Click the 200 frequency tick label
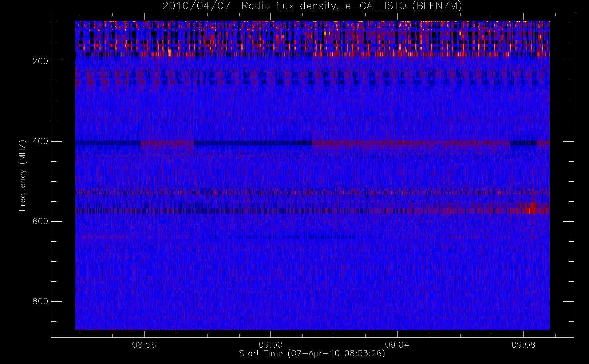Screen dimensions: 589x364 [40, 61]
